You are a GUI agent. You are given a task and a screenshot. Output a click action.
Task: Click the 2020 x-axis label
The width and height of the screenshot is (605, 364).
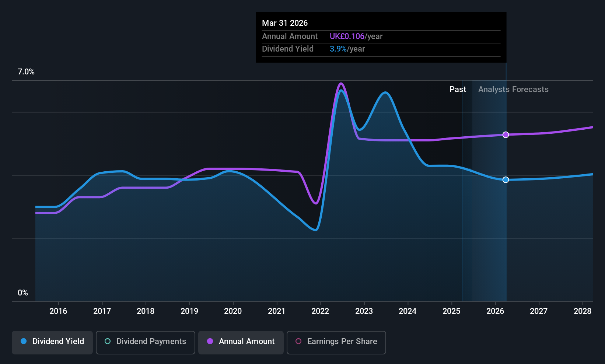click(x=233, y=311)
